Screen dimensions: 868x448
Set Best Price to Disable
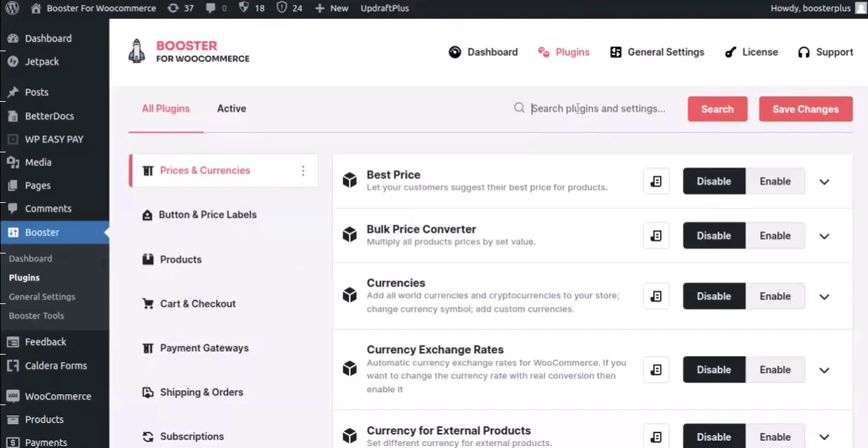pyautogui.click(x=714, y=181)
